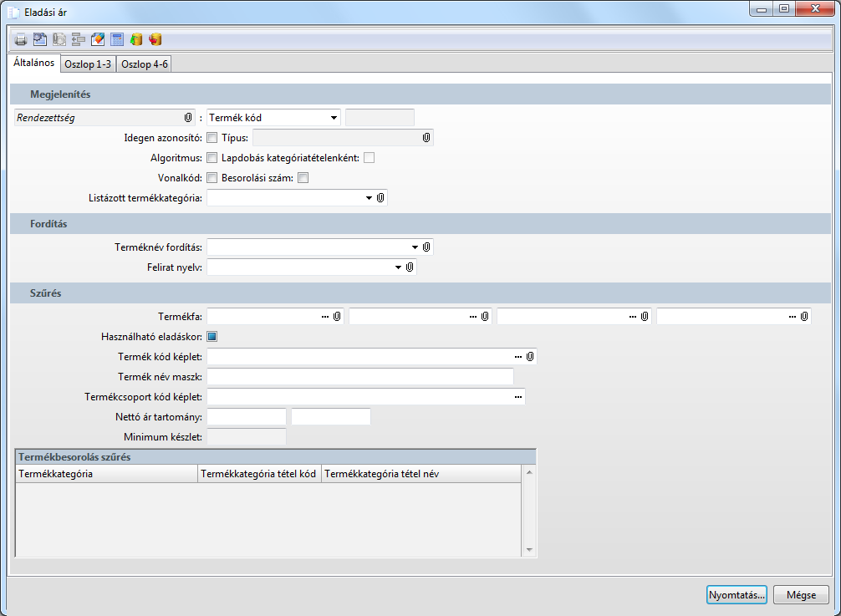Click the paperclip of the fourth Termékfa field
This screenshot has height=616, width=841.
(x=804, y=317)
